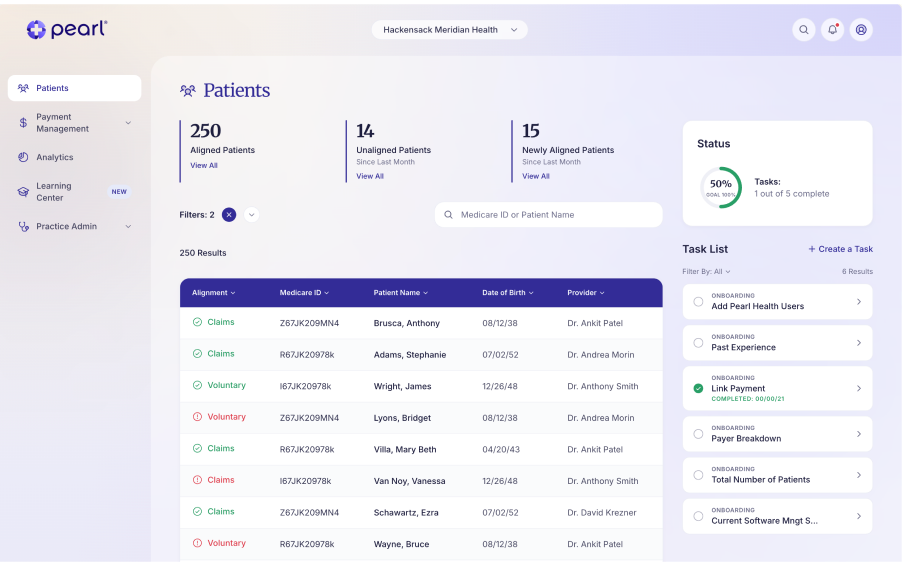Check off Payer Breakdown task circle
Image resolution: width=903 pixels, height=562 pixels.
tap(698, 434)
